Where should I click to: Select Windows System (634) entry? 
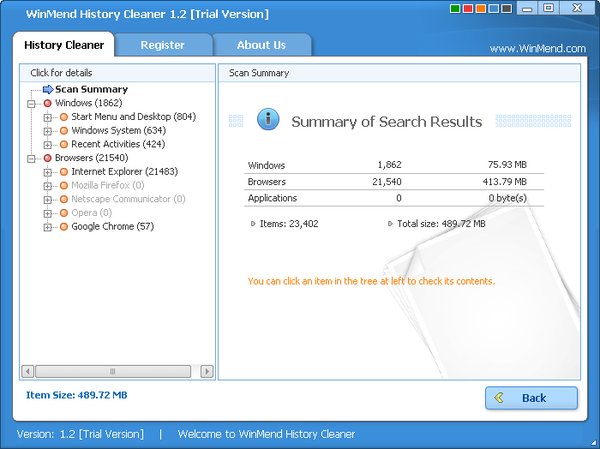[x=119, y=131]
